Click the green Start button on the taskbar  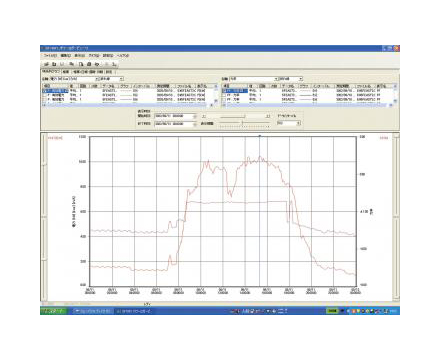[53, 311]
